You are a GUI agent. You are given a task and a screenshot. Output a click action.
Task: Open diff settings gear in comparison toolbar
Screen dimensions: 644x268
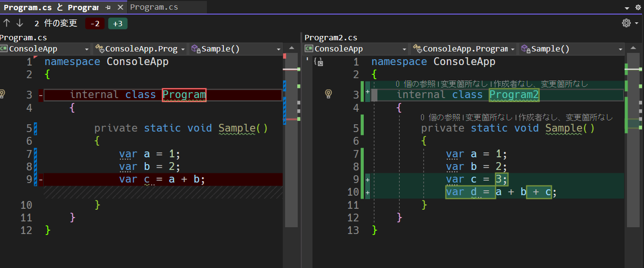627,23
